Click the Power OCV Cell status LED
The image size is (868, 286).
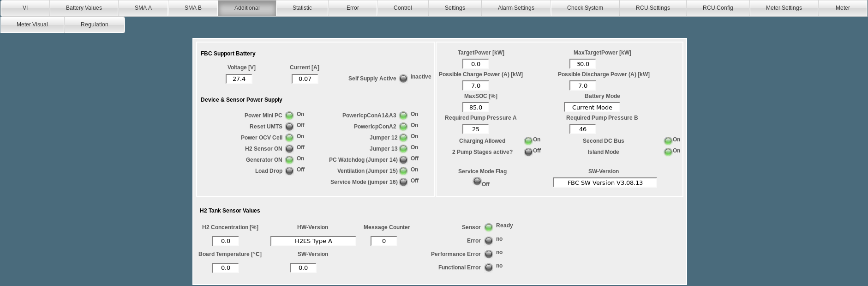pos(289,138)
